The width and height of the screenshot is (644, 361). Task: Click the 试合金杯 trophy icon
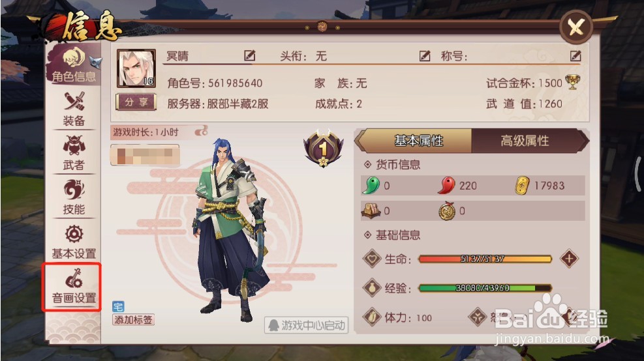point(573,82)
